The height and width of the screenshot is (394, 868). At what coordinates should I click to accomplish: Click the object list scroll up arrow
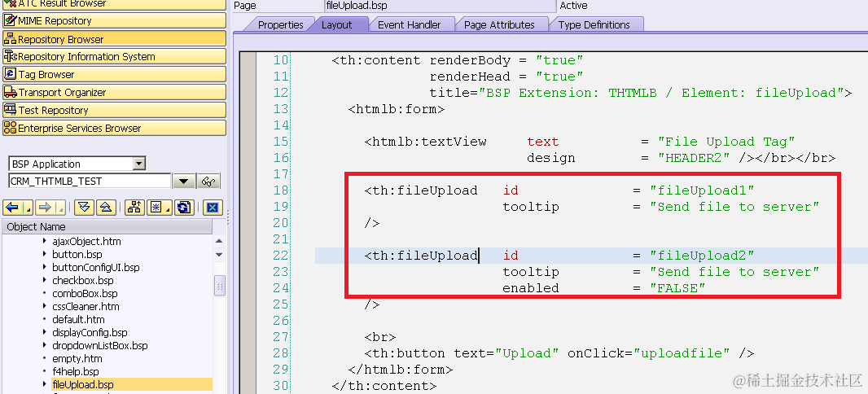[219, 241]
